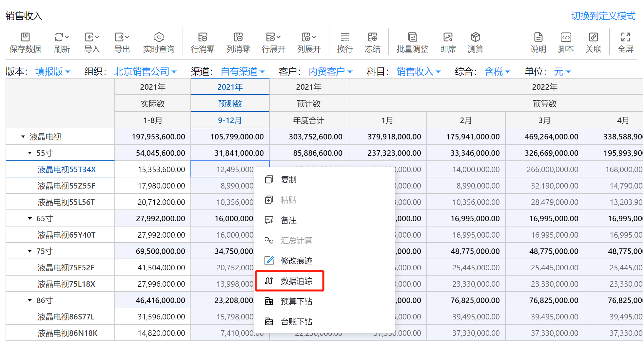Click the Row Zero-suppress (行消零) icon

pos(203,37)
